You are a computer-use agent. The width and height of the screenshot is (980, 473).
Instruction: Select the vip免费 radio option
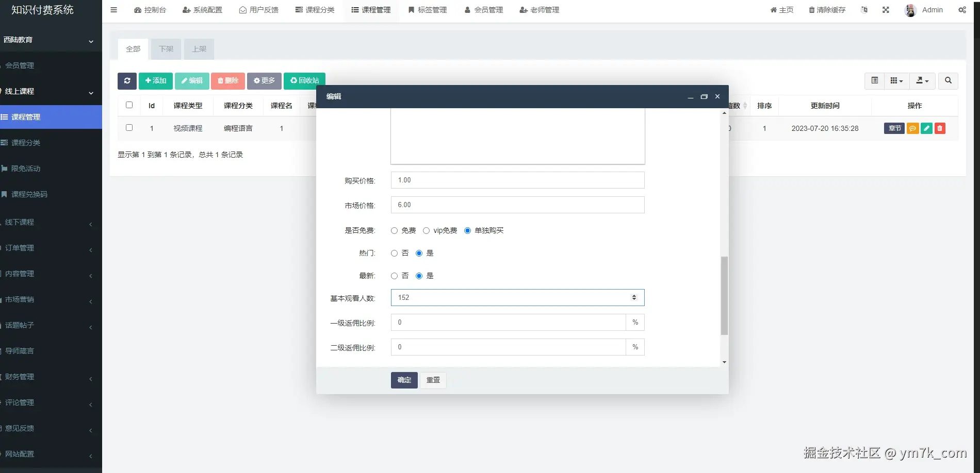click(427, 231)
